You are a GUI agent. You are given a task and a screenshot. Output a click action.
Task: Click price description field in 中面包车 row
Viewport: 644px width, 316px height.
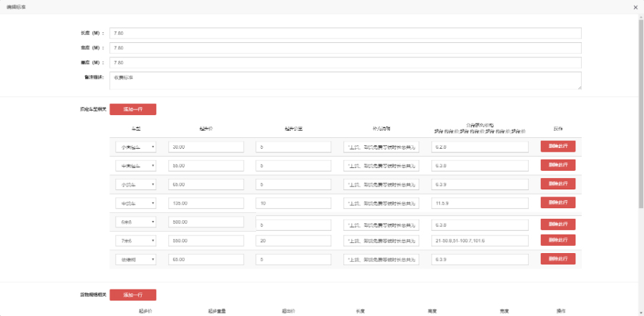[x=381, y=166]
